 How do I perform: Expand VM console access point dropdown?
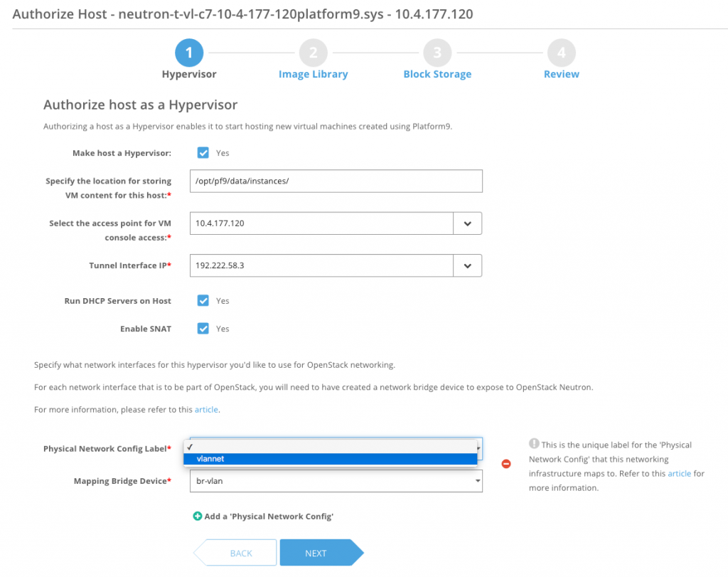tap(467, 223)
